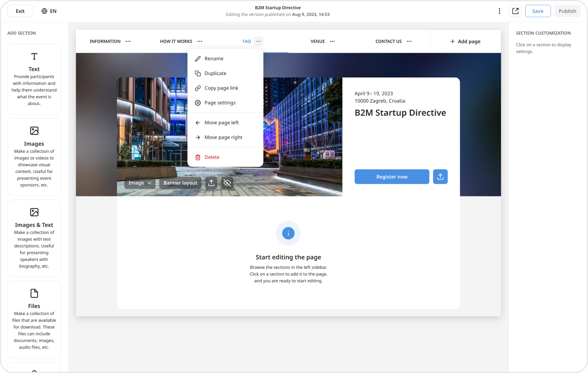
Task: Select Move page right in the menu
Action: [x=223, y=137]
